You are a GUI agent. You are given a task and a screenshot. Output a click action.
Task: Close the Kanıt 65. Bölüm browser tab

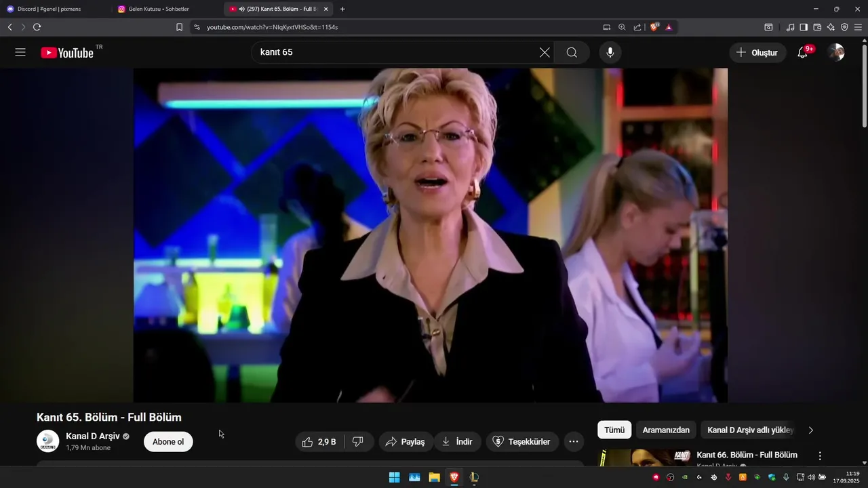(x=325, y=9)
